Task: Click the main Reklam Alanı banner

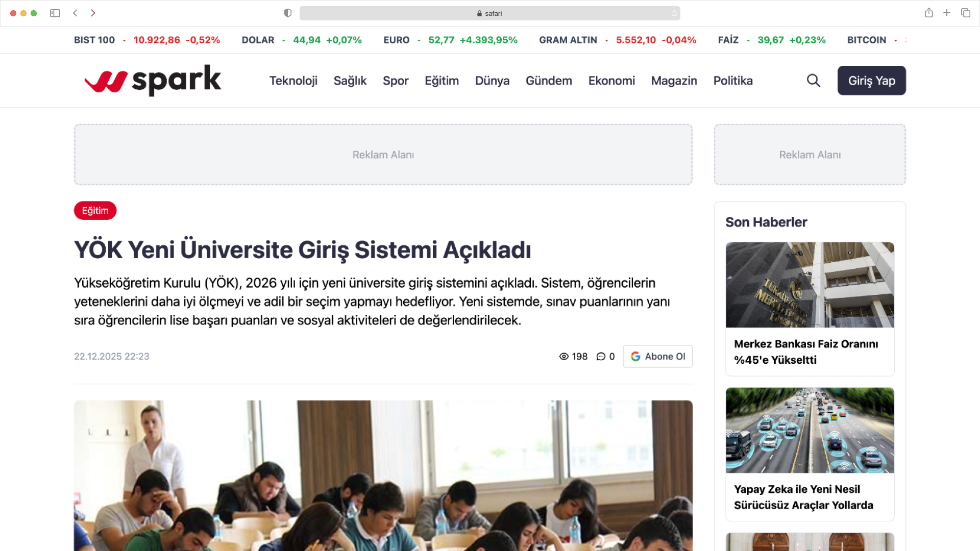Action: pos(383,155)
